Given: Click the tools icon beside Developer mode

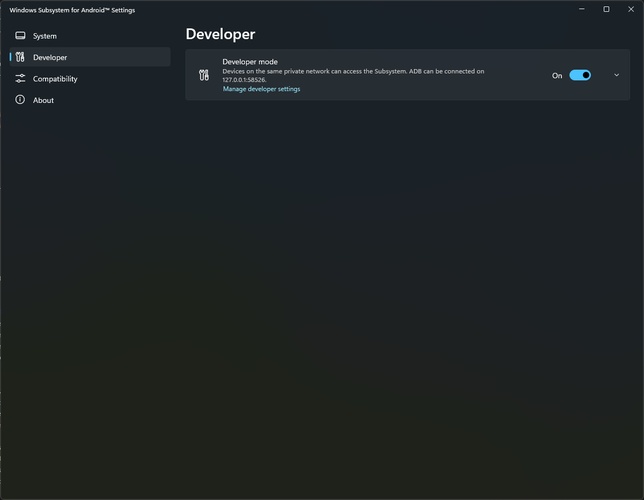Looking at the screenshot, I should coord(204,75).
